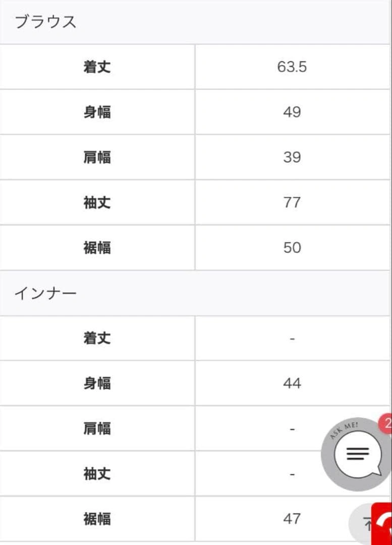Tap the 着丈 label under インナー

pyautogui.click(x=97, y=338)
